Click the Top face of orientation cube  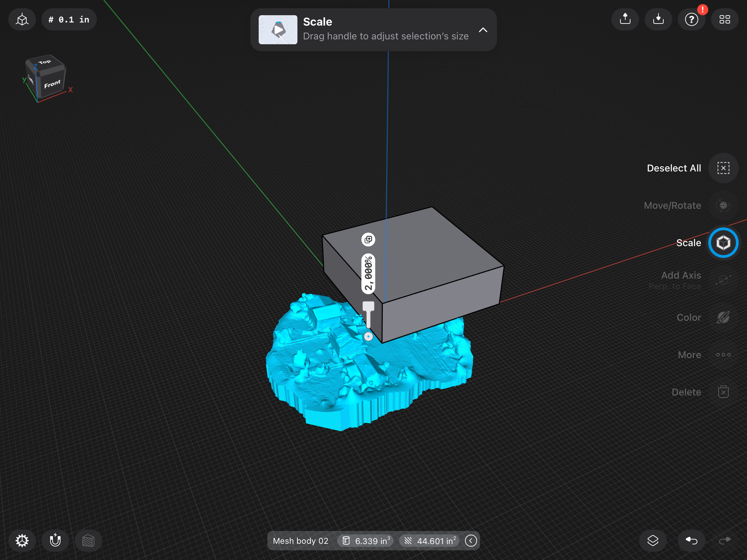pos(45,62)
